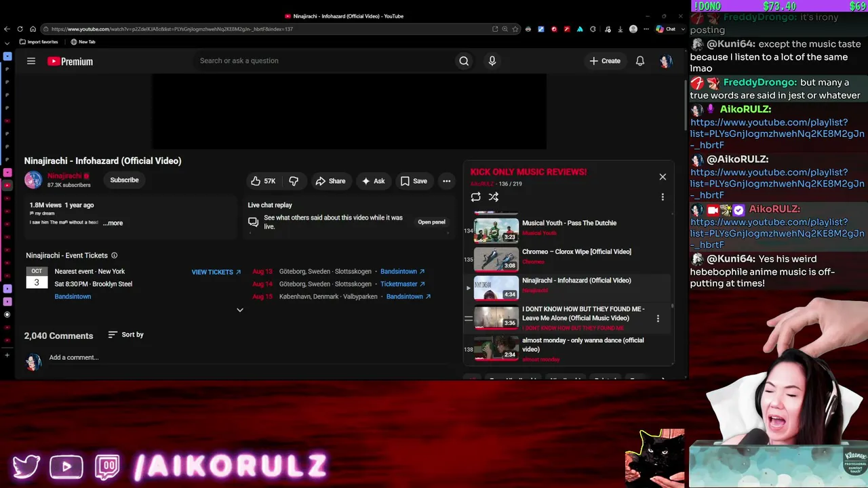
Task: Select the video title Ninajirachi - Infohazard
Action: point(103,161)
